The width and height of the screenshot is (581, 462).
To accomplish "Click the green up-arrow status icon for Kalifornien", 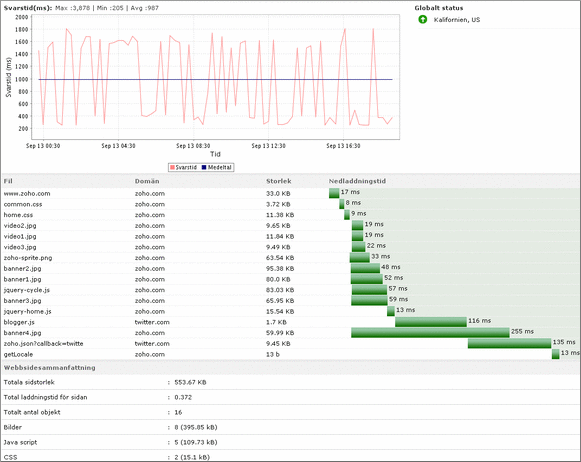I will tap(423, 19).
